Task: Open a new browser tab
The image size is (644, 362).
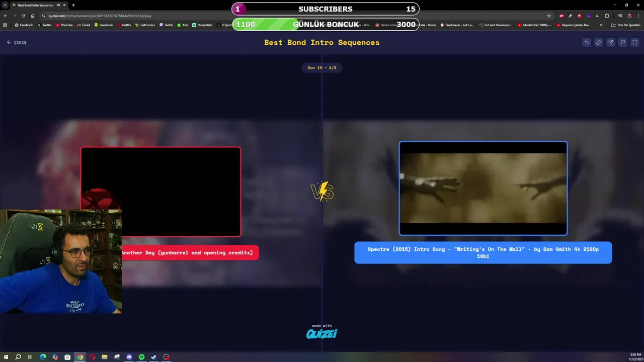Action: pos(73,5)
